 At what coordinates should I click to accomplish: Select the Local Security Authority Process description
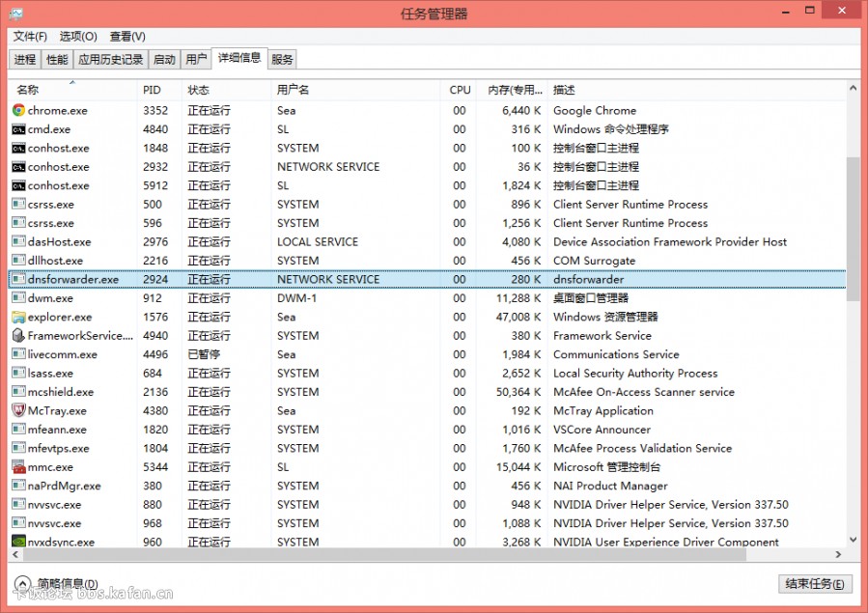pyautogui.click(x=635, y=374)
